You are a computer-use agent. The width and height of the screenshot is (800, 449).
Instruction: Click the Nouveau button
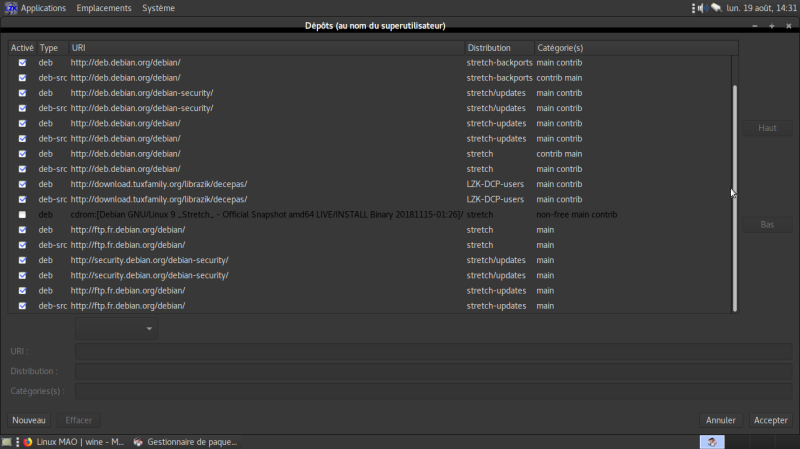[29, 420]
